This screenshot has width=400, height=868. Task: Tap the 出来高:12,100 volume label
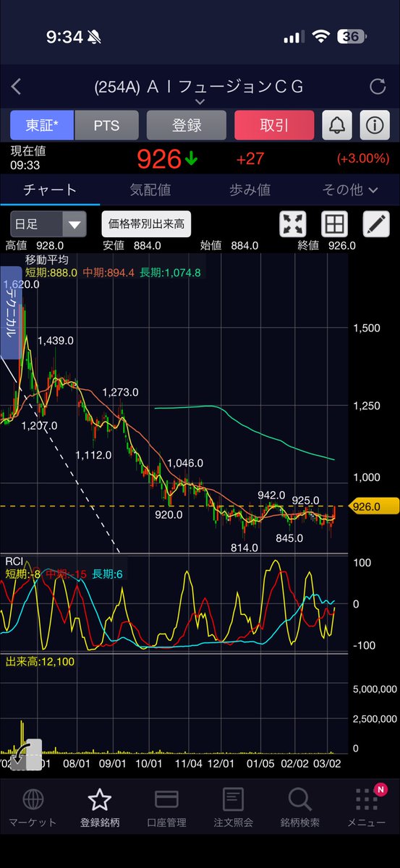tap(40, 661)
